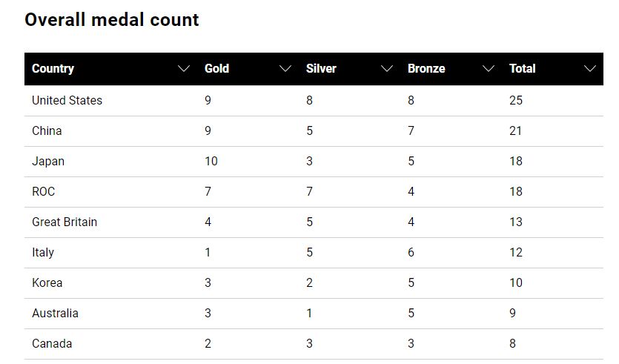Expand the Total column chevron

tap(590, 69)
